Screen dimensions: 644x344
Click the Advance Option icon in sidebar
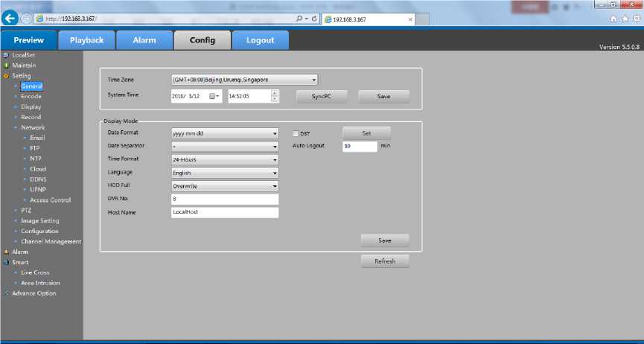tap(6, 293)
